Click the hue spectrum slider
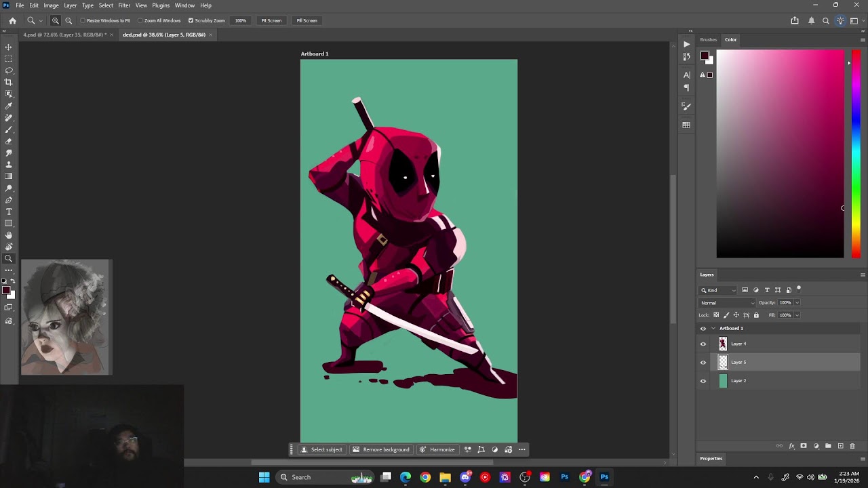868x488 pixels. [x=856, y=154]
